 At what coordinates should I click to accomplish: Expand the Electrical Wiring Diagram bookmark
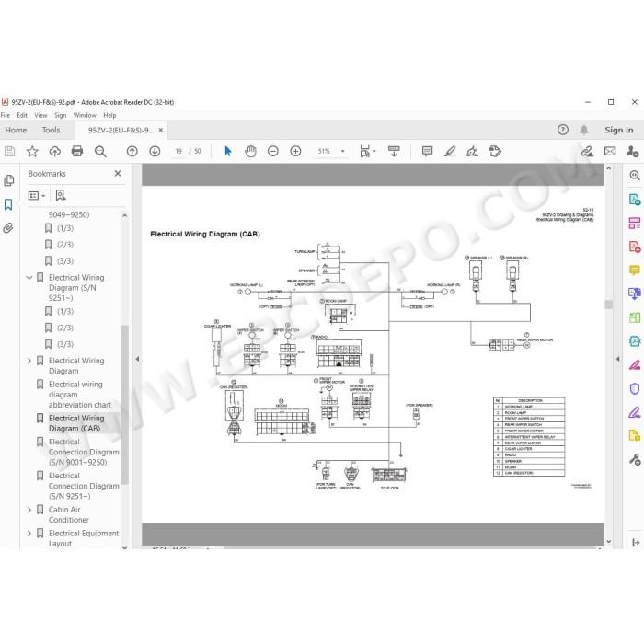coord(29,361)
